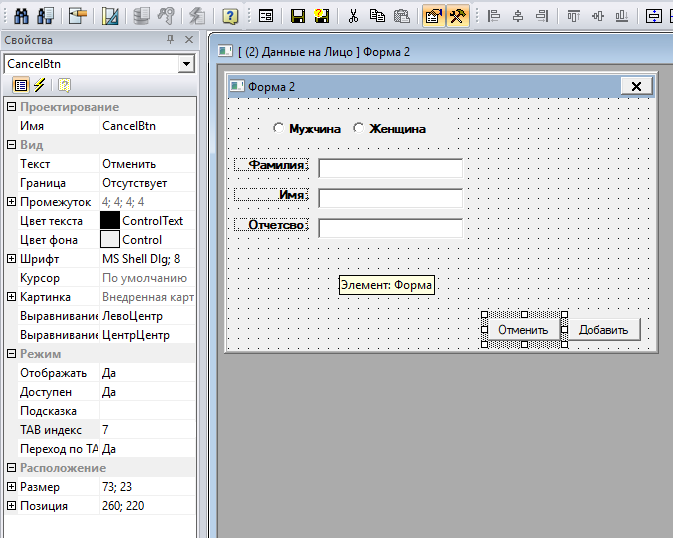
Task: Expand the Позиция property
Action: [12, 506]
